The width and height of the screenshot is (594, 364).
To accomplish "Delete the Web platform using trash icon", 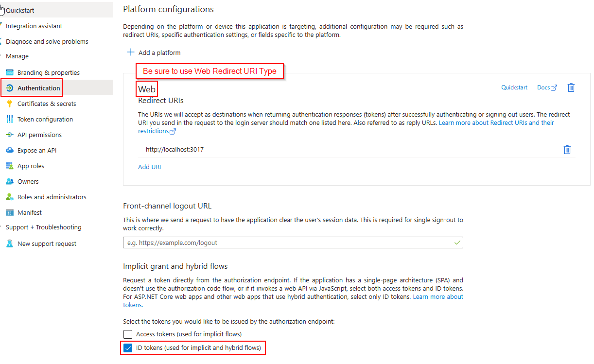I will click(x=571, y=87).
